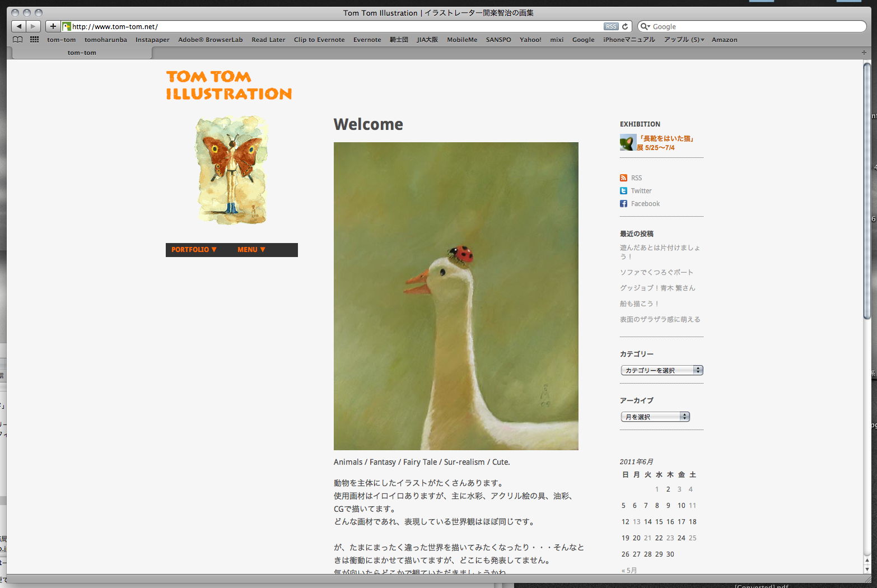Open the tom-tom bookmark
The width and height of the screenshot is (877, 588).
(61, 40)
